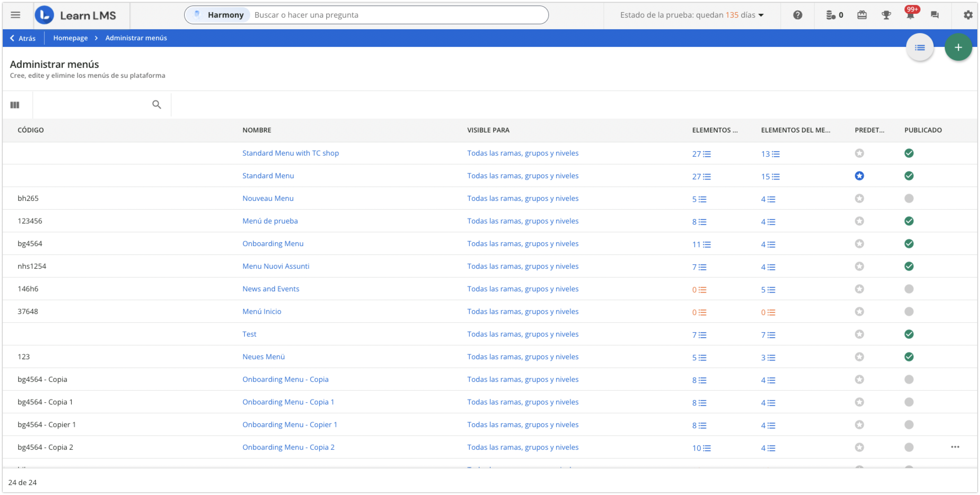Click the help question mark icon
The image size is (980, 495).
[798, 15]
